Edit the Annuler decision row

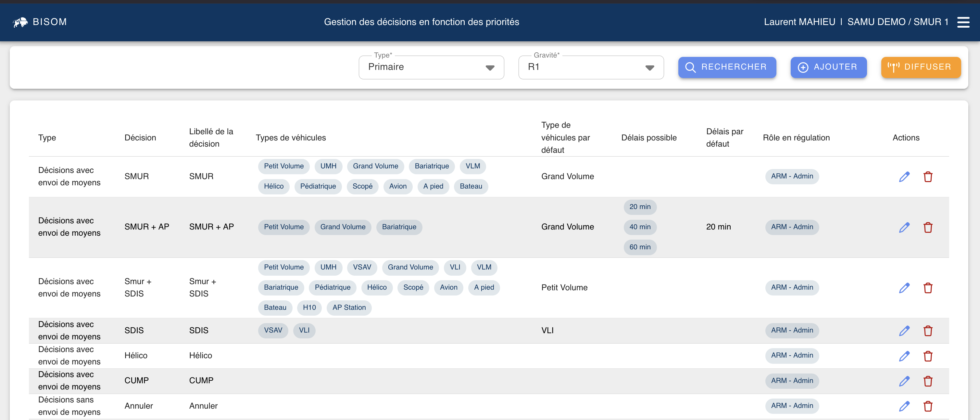pyautogui.click(x=904, y=406)
